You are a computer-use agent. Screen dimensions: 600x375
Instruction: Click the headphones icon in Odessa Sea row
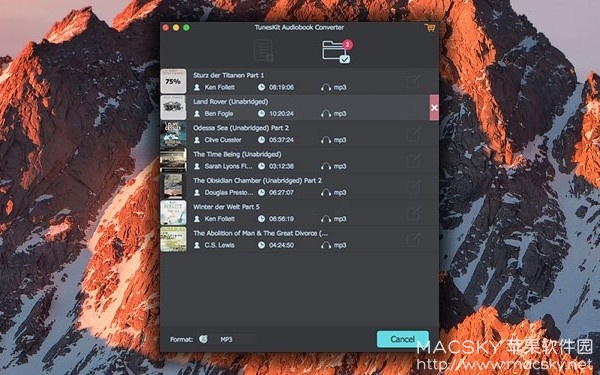tap(326, 140)
